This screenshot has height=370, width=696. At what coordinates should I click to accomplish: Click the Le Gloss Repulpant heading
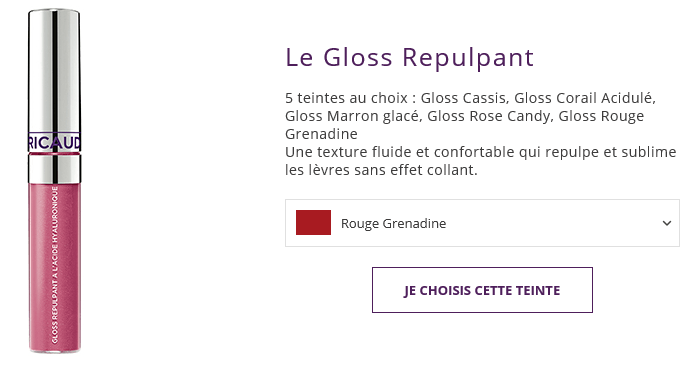tap(409, 57)
